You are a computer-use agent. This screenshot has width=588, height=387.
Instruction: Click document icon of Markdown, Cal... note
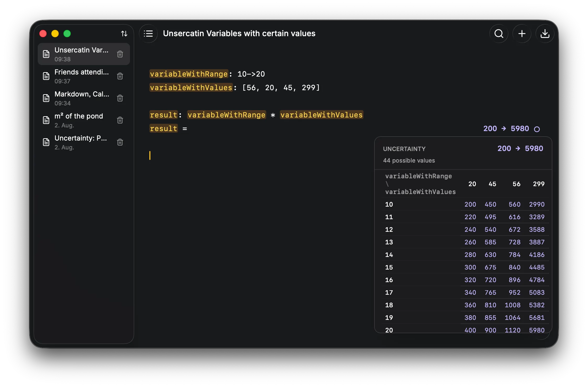[x=46, y=98]
